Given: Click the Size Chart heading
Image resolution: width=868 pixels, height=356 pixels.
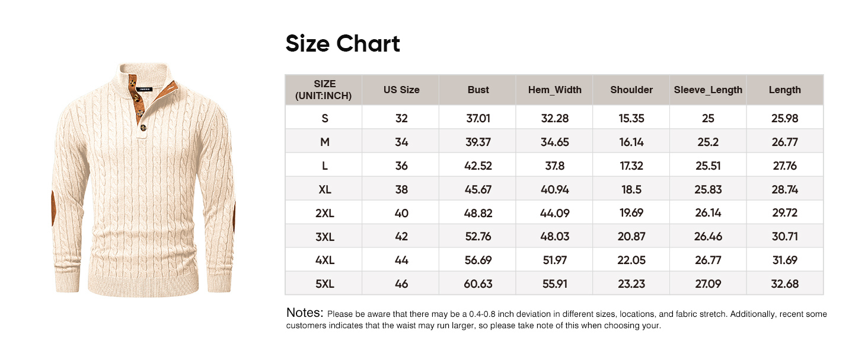Looking at the screenshot, I should 343,44.
